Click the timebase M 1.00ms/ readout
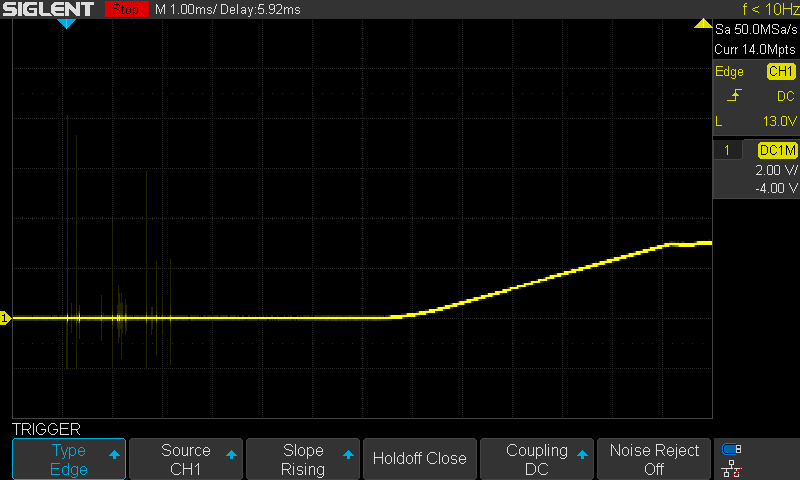This screenshot has height=480, width=800. pyautogui.click(x=185, y=9)
